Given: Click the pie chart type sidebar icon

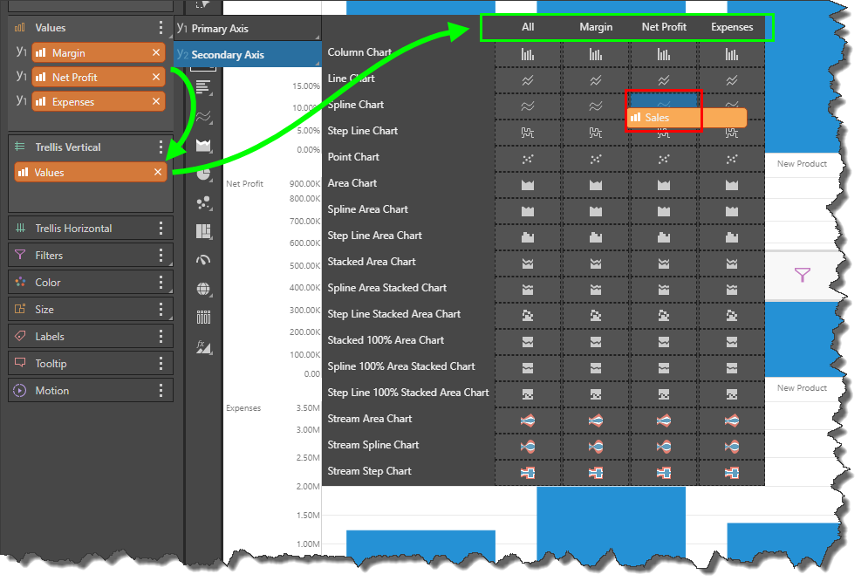Looking at the screenshot, I should click(x=204, y=174).
